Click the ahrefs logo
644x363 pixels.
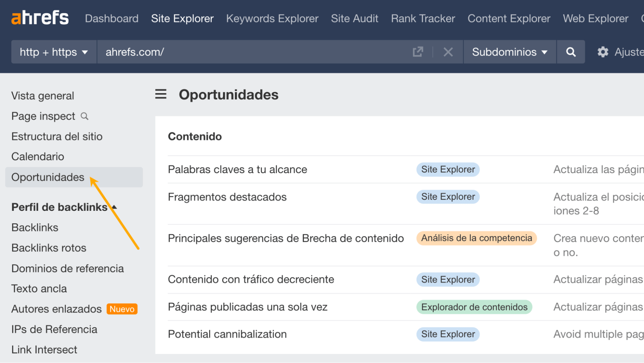pyautogui.click(x=40, y=18)
